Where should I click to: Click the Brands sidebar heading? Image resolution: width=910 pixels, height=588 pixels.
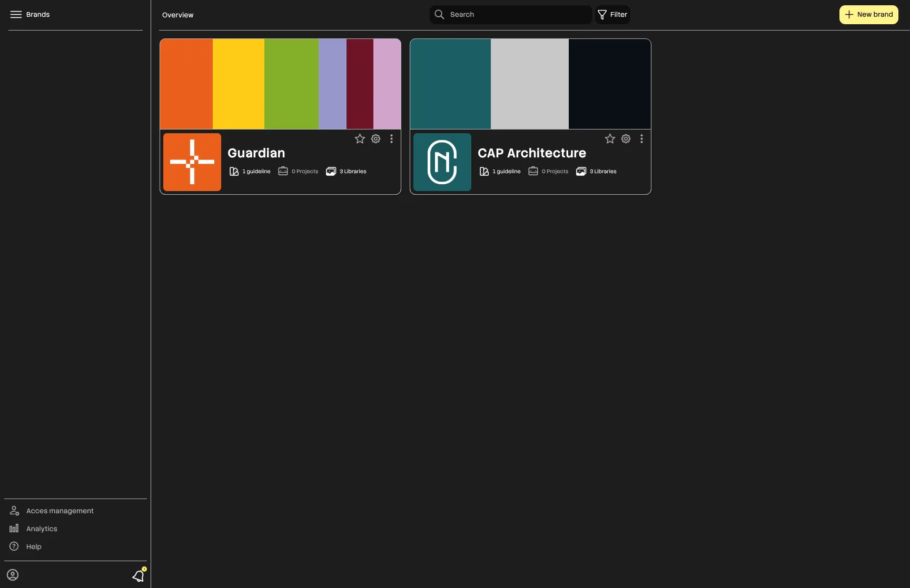[38, 15]
